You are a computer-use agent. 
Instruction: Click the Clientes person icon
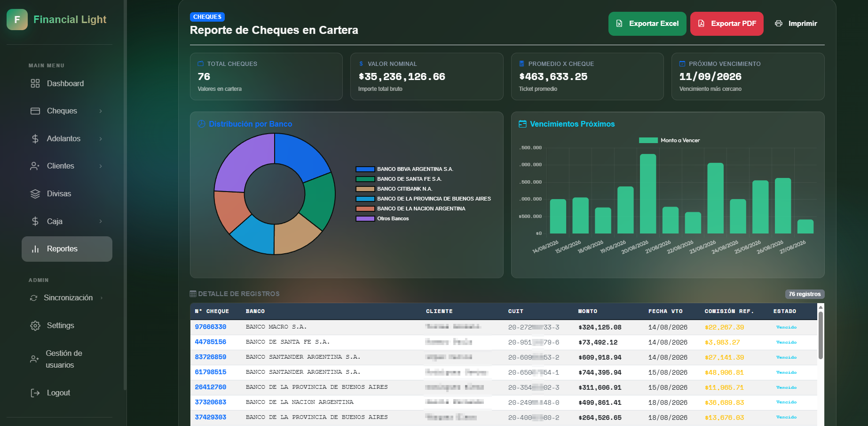point(35,166)
